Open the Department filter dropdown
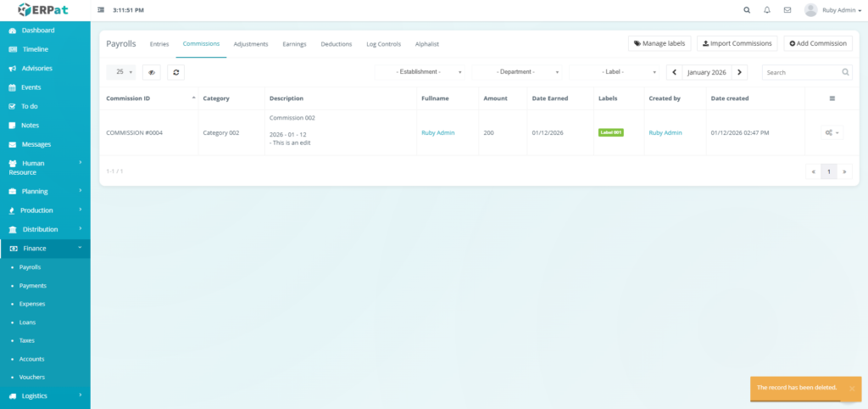 point(519,73)
